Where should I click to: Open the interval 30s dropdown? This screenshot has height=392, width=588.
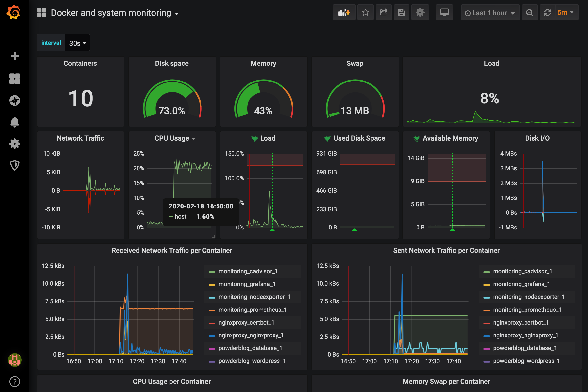tap(77, 43)
